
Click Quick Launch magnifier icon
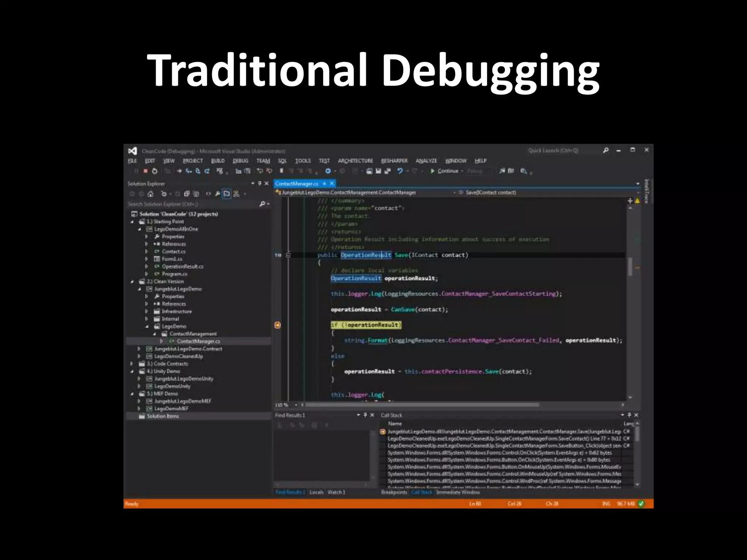[x=606, y=150]
